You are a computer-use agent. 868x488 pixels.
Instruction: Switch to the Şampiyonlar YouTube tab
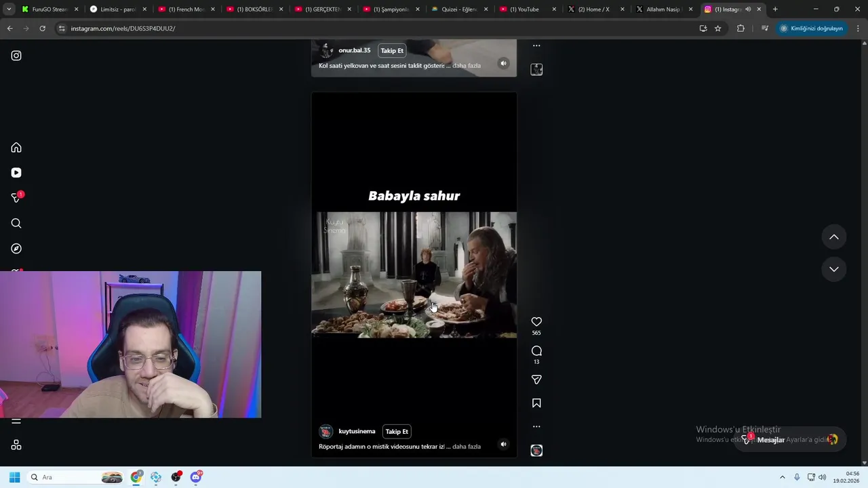click(x=391, y=9)
